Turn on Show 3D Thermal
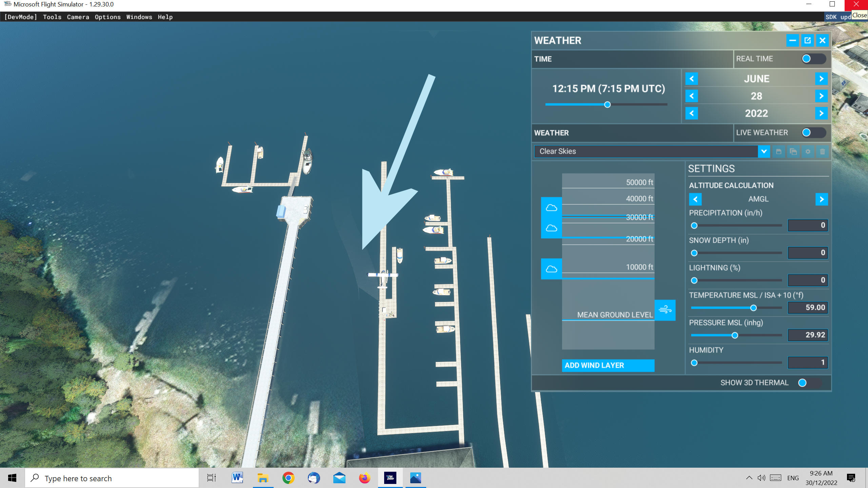Viewport: 868px width, 488px height. (x=809, y=383)
